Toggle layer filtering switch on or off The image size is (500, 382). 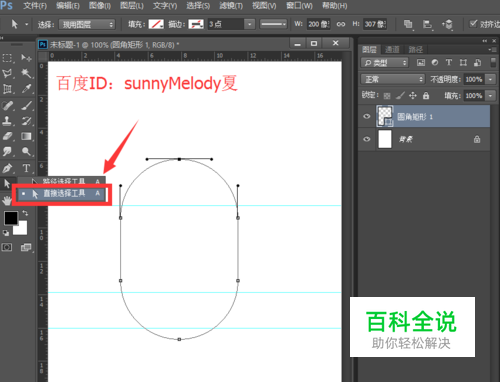493,62
